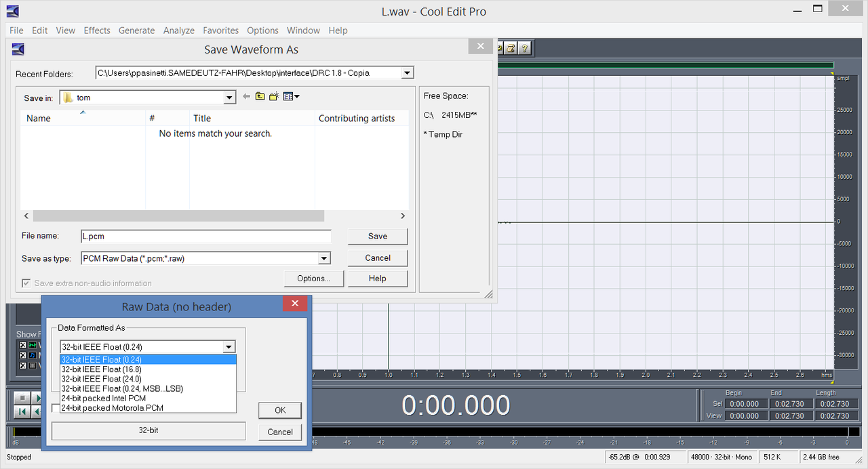Viewport: 868px width, 469px height.
Task: Click the -65.2dB @ 0:00.929 status entry
Action: 646,457
